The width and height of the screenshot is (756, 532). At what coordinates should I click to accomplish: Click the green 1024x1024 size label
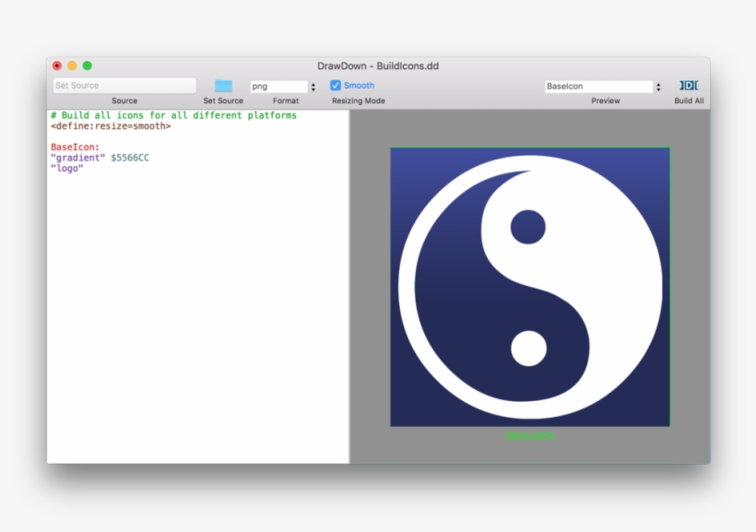pyautogui.click(x=528, y=433)
